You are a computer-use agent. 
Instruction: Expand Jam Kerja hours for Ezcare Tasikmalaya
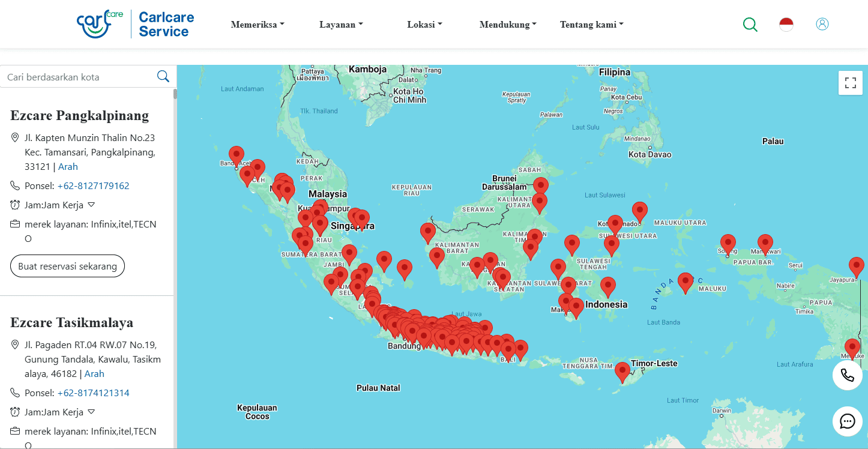(x=91, y=412)
